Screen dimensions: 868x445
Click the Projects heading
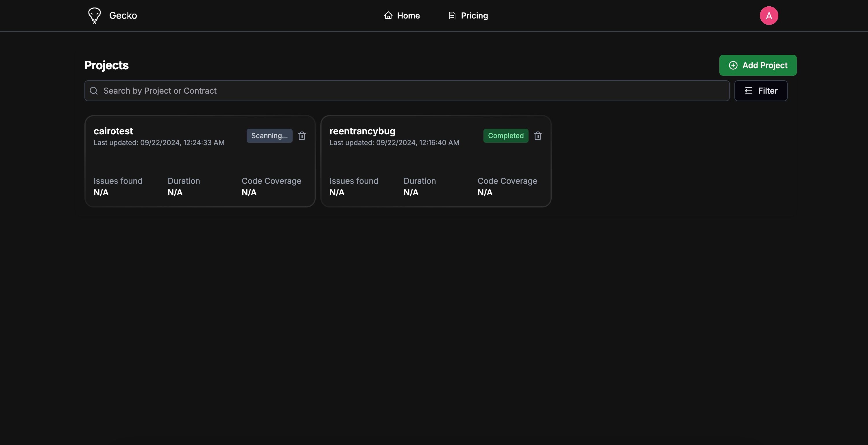click(x=106, y=65)
